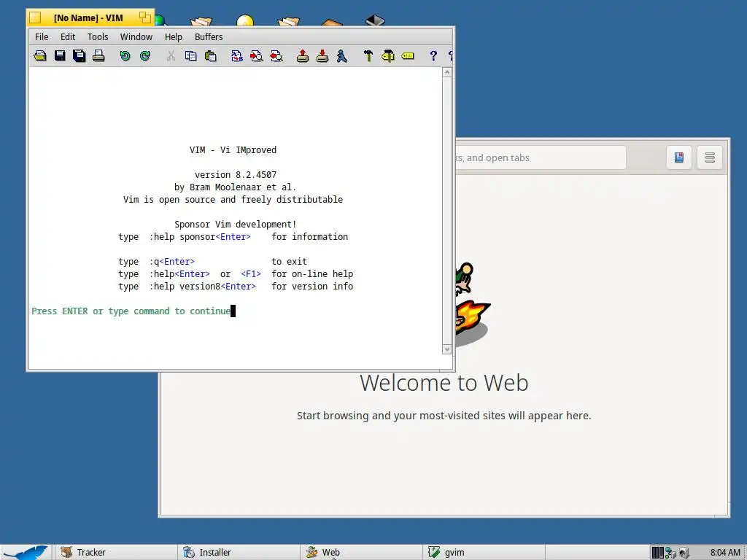Click the Welcome to Web heading
Screen dimensions: 747x560
pyautogui.click(x=444, y=383)
